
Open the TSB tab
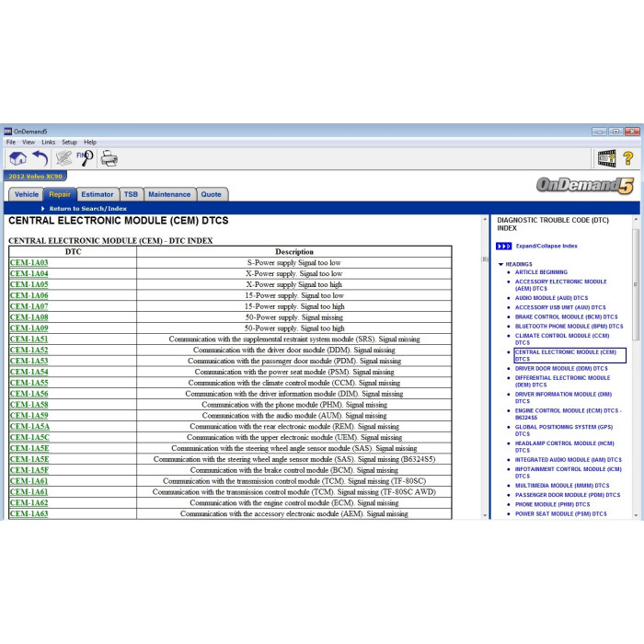[131, 194]
